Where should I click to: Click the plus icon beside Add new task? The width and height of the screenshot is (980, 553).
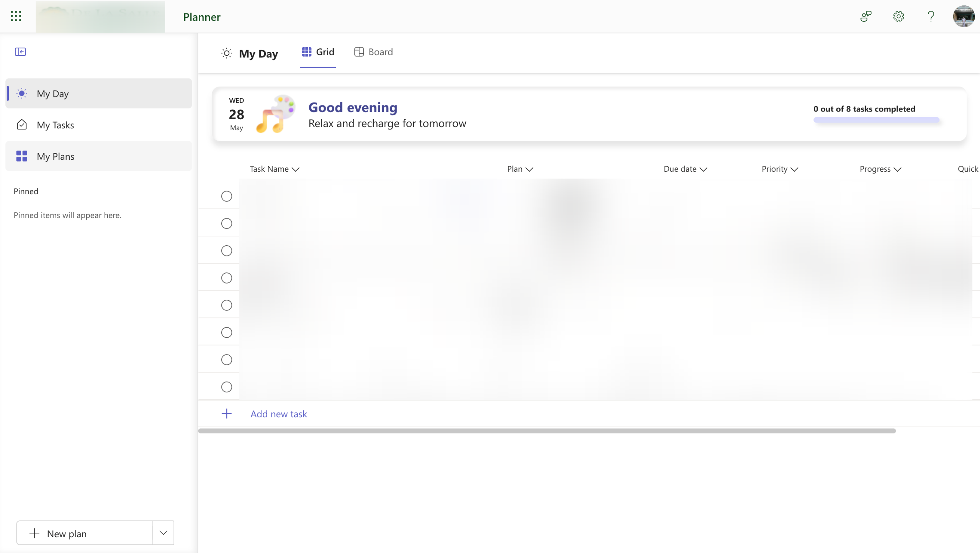tap(227, 414)
